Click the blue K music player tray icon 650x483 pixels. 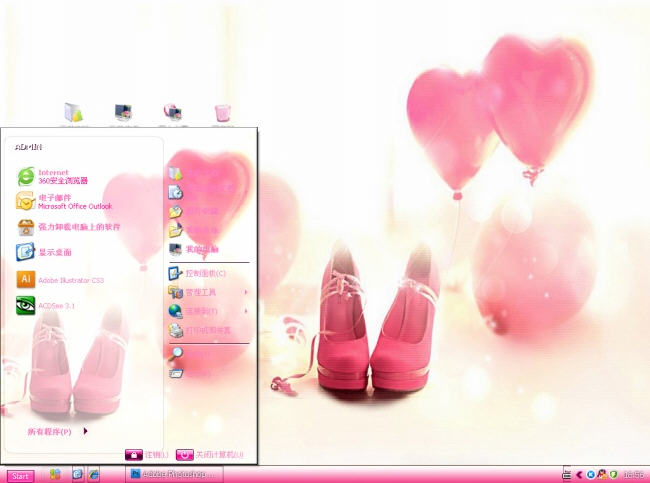click(x=591, y=475)
